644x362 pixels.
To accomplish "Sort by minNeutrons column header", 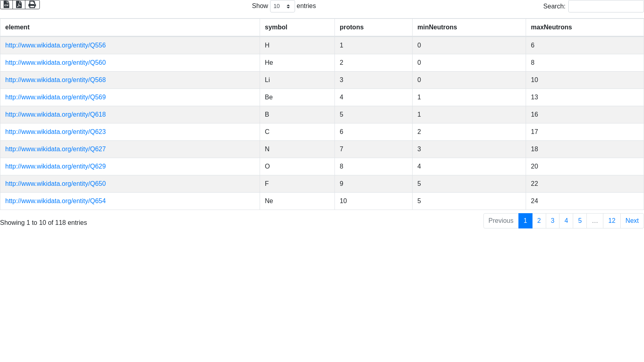I will [437, 27].
